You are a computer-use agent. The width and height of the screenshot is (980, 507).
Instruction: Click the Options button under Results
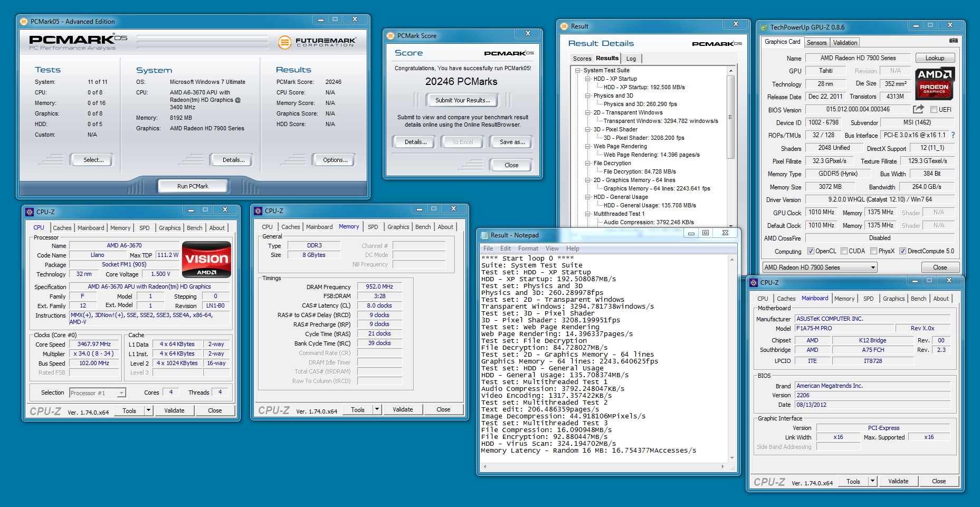point(335,160)
